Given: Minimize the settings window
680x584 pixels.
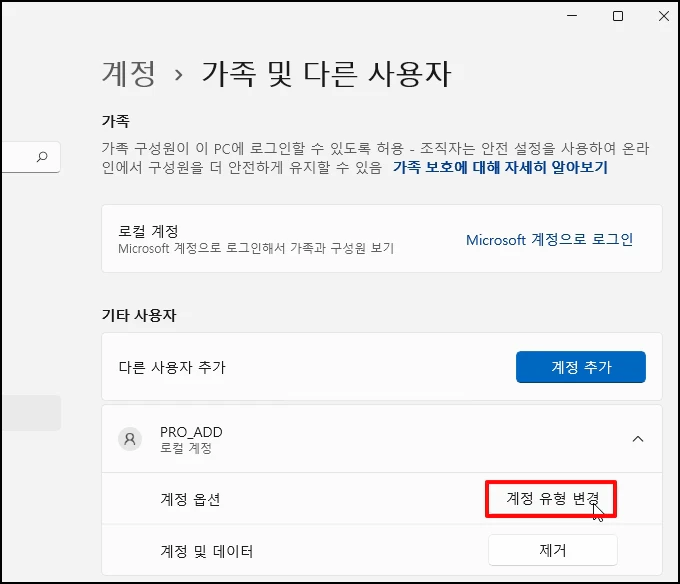Looking at the screenshot, I should (x=572, y=16).
